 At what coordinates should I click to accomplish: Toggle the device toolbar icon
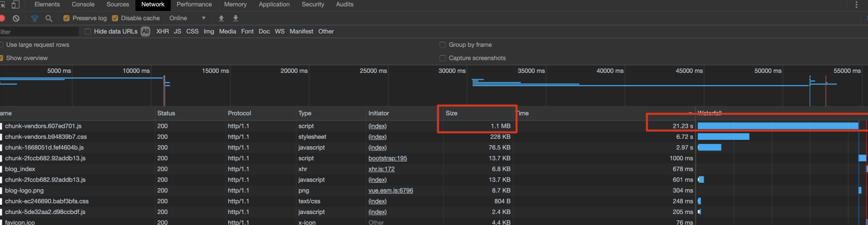point(16,5)
